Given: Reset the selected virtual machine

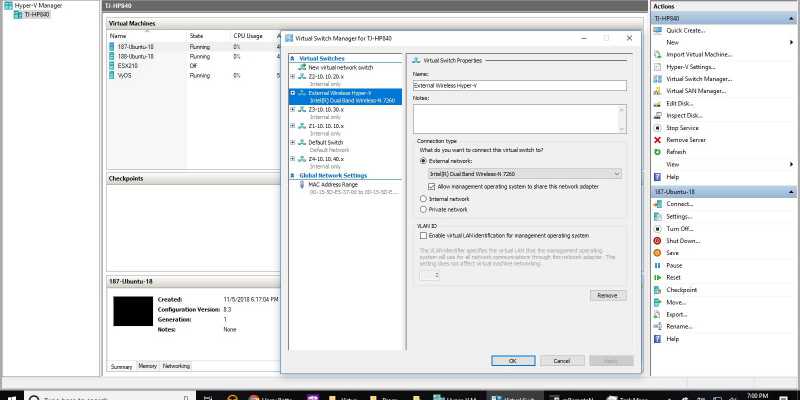Looking at the screenshot, I should pos(673,278).
